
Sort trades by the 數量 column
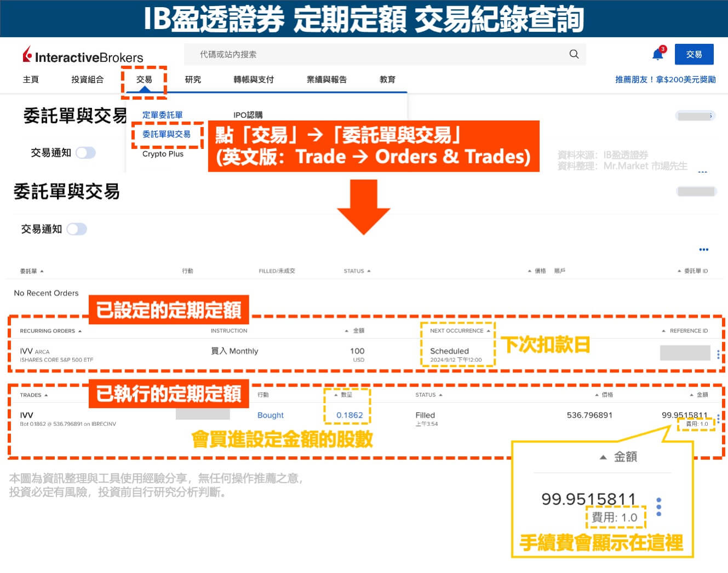click(x=343, y=395)
